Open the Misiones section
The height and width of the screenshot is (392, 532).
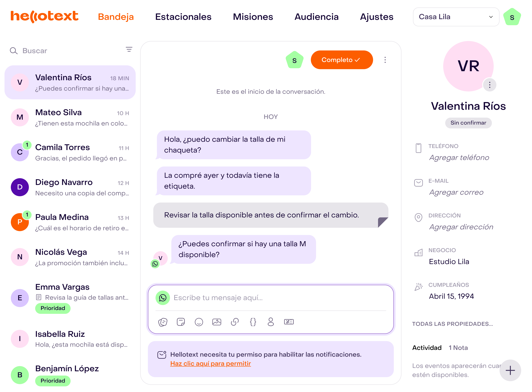[253, 17]
